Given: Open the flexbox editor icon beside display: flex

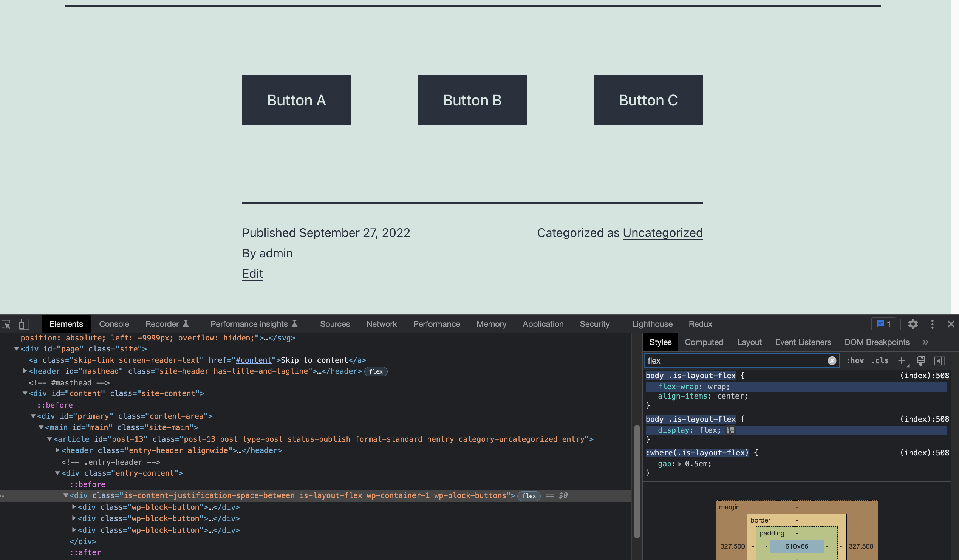Looking at the screenshot, I should point(730,430).
